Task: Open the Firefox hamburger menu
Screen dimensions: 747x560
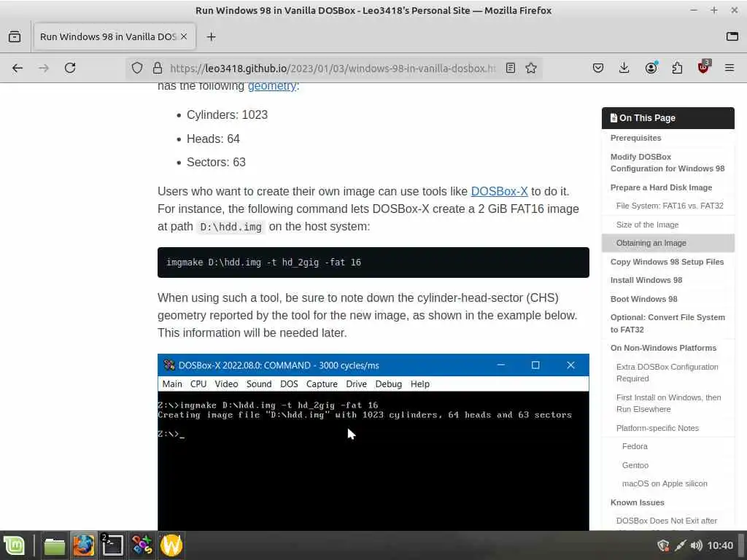Action: coord(729,68)
